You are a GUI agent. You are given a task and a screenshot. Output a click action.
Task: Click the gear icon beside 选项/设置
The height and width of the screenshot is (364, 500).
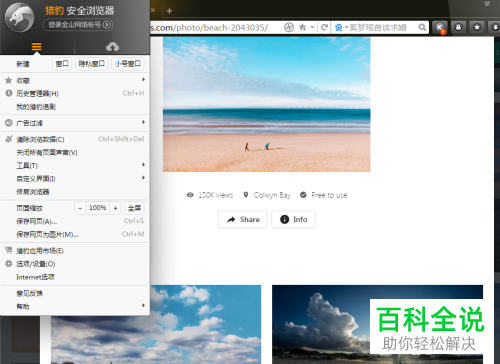(9, 264)
